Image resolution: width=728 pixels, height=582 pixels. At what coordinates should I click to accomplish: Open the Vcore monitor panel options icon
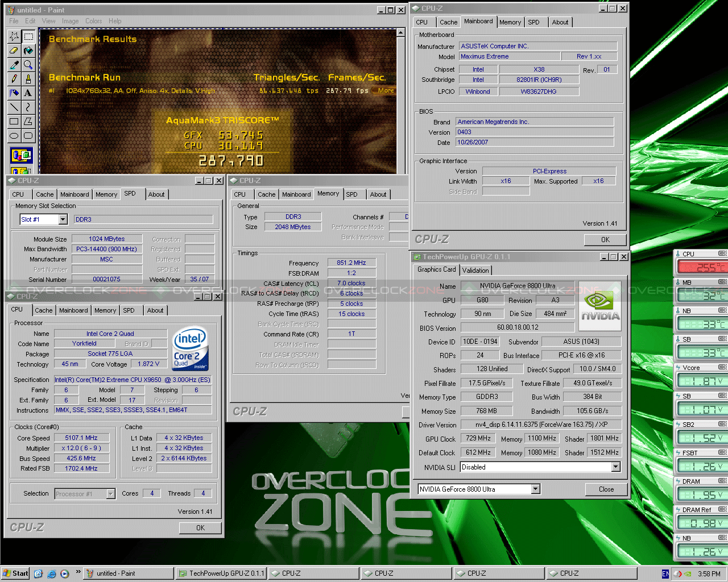point(722,367)
